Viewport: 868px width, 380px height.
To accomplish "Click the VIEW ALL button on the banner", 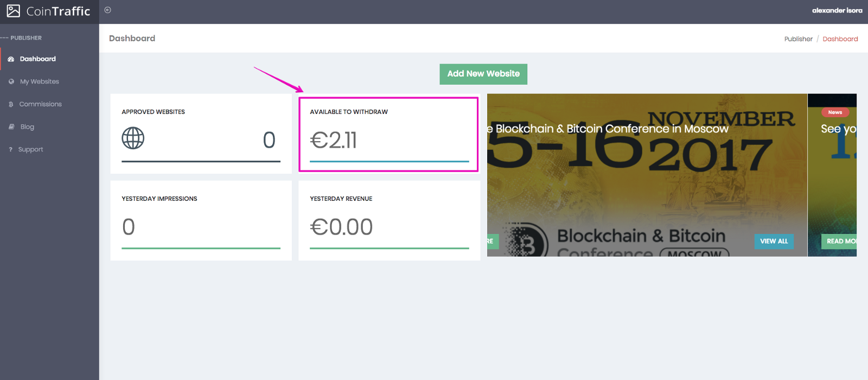I will click(x=774, y=241).
